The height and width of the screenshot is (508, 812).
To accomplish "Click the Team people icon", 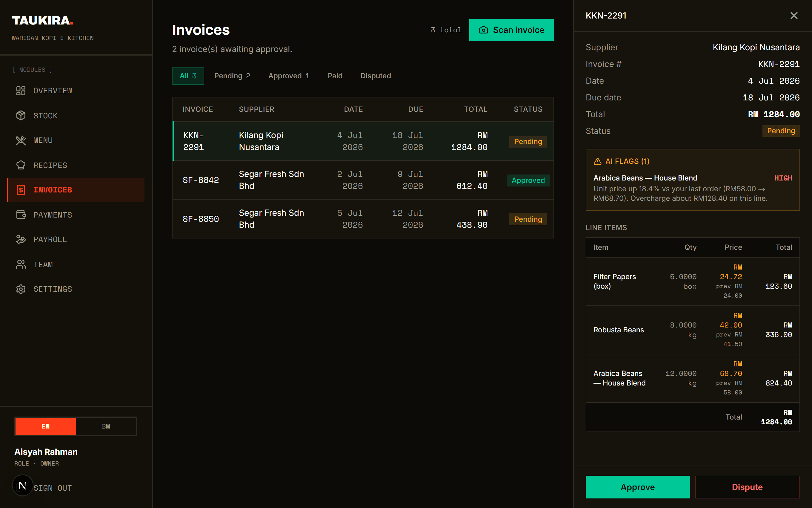I will (21, 264).
